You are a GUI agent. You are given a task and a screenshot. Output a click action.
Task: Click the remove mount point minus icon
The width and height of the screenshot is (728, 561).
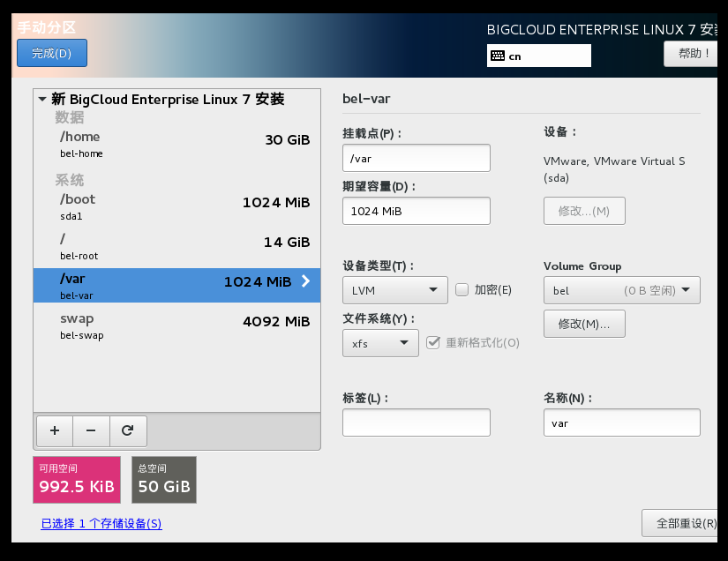[x=91, y=430]
